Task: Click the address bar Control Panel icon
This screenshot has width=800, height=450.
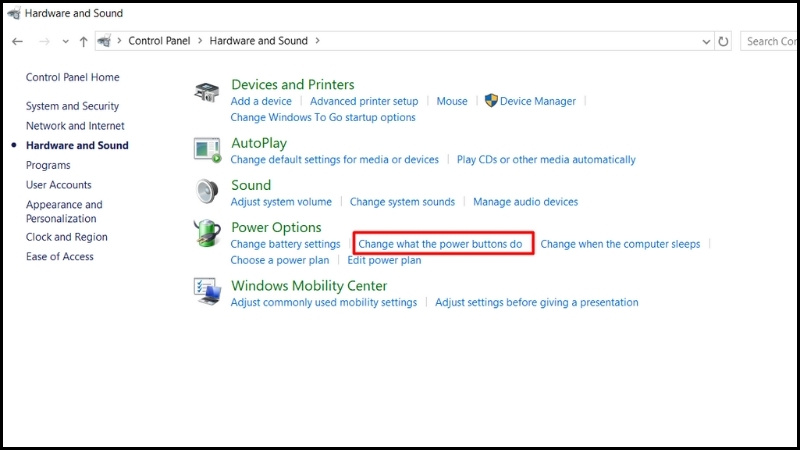Action: point(104,41)
